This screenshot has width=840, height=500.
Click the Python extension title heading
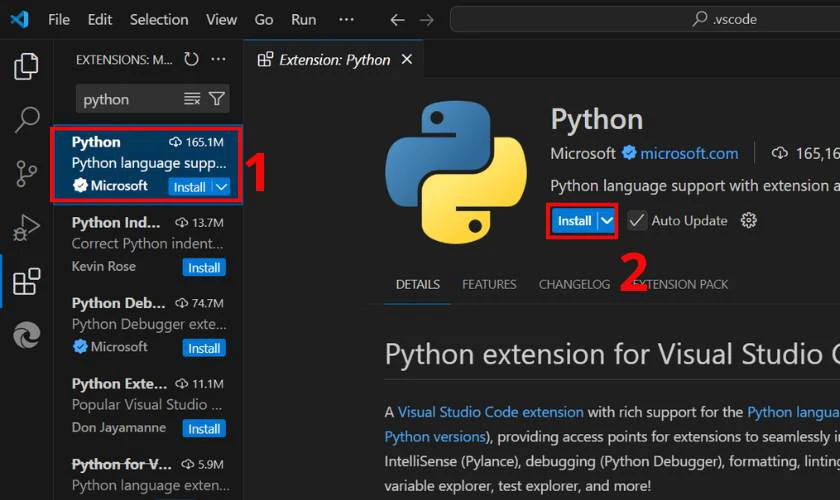coord(597,119)
